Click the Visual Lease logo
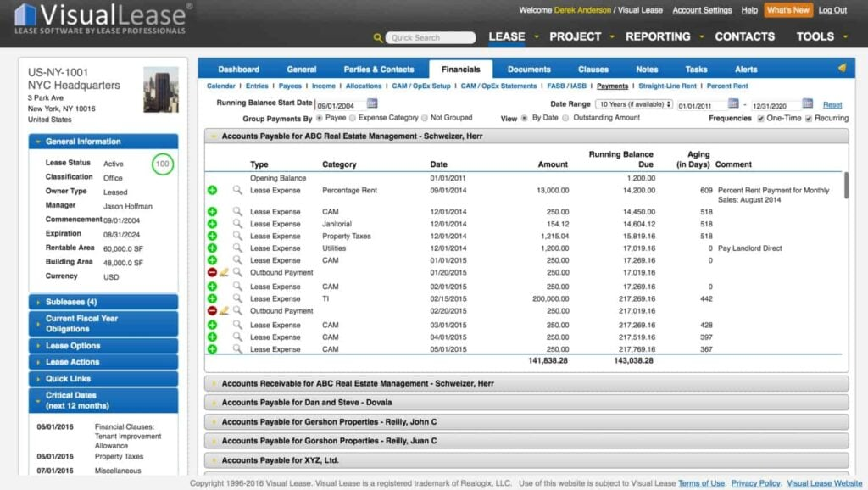 click(x=103, y=19)
